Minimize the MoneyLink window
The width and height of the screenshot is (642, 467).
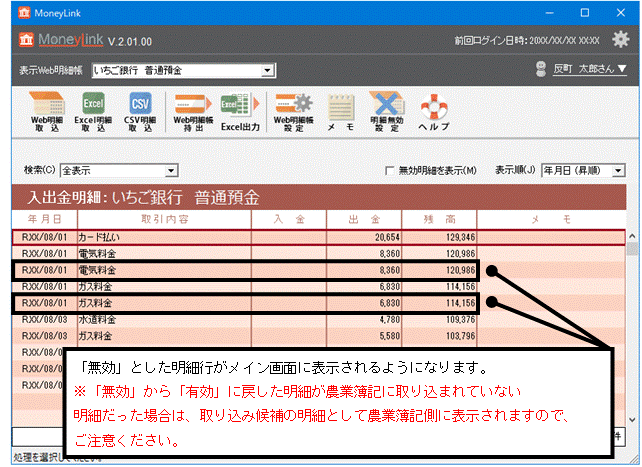[549, 13]
